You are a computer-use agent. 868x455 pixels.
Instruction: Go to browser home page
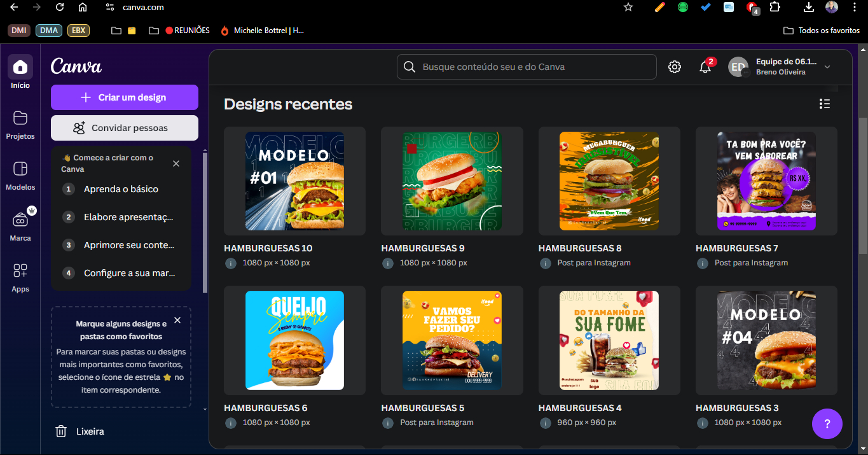[x=83, y=8]
